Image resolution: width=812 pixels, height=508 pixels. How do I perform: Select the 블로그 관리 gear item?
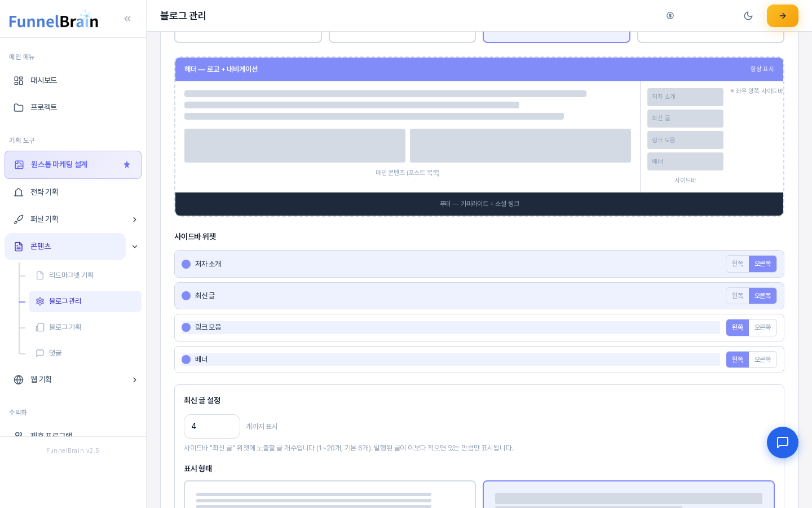[x=85, y=301]
